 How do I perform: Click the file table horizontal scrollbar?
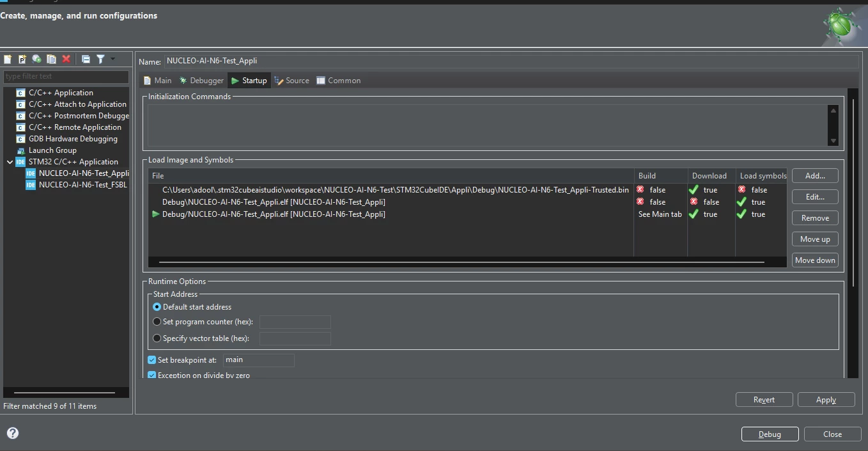click(461, 262)
